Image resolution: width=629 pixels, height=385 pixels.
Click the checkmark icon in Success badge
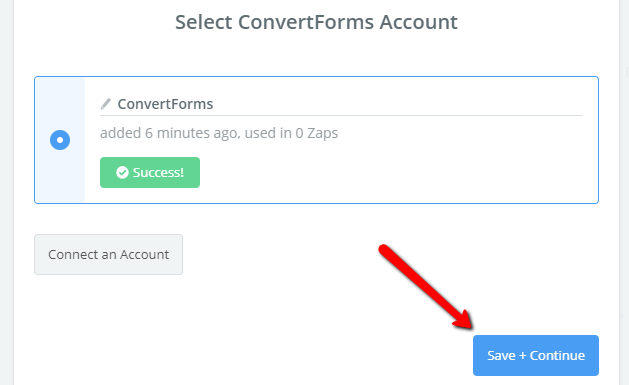pos(122,172)
